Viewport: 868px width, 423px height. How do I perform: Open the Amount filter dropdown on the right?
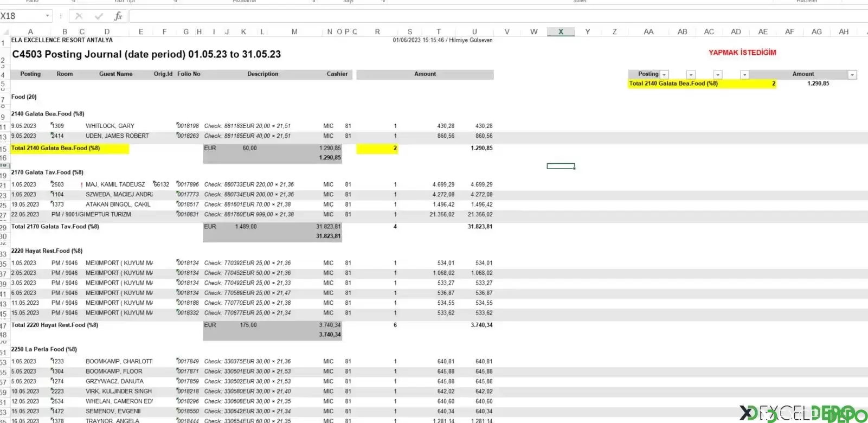click(852, 75)
